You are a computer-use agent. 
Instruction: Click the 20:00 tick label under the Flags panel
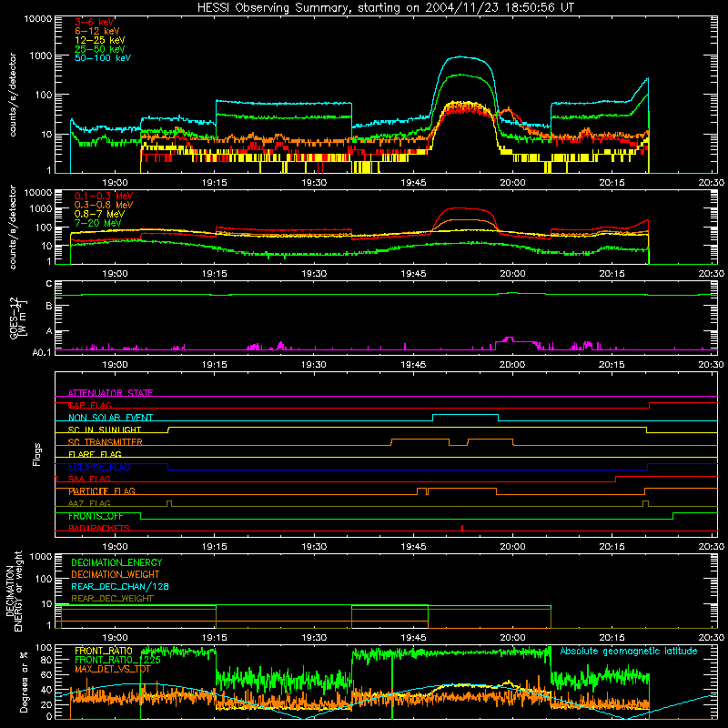(512, 546)
